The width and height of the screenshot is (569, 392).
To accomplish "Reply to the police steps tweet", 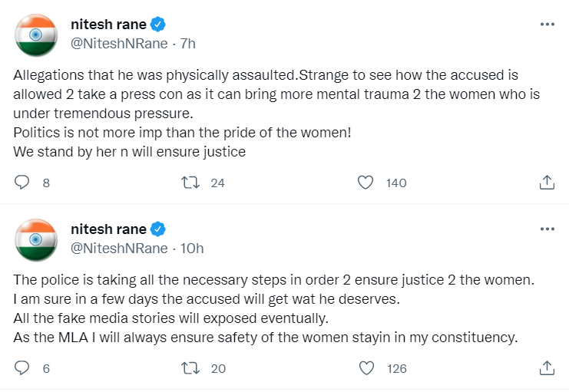I will 23,368.
